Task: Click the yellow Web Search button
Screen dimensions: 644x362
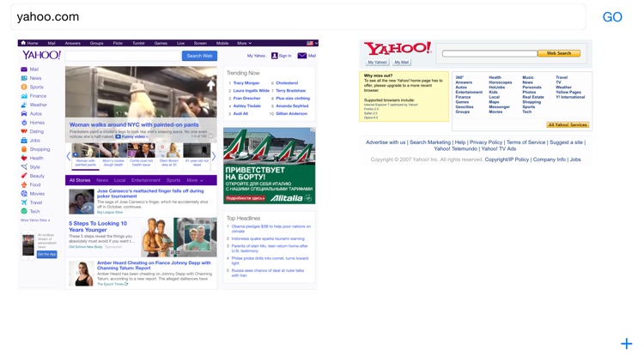Action: (559, 53)
